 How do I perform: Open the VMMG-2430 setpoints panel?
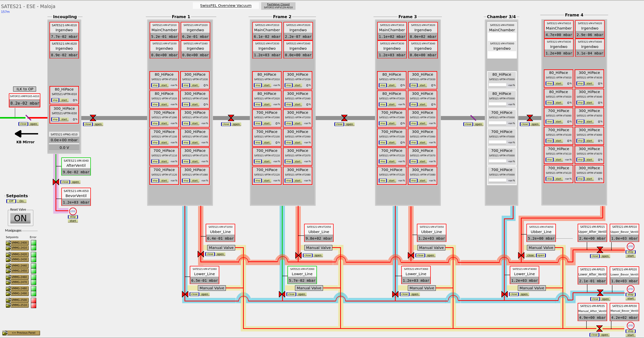pos(17,259)
